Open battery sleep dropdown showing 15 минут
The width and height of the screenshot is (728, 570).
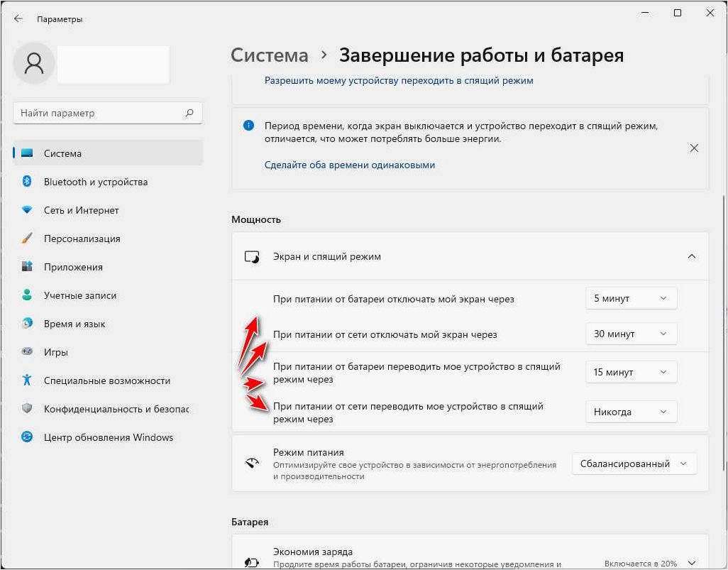tap(631, 372)
